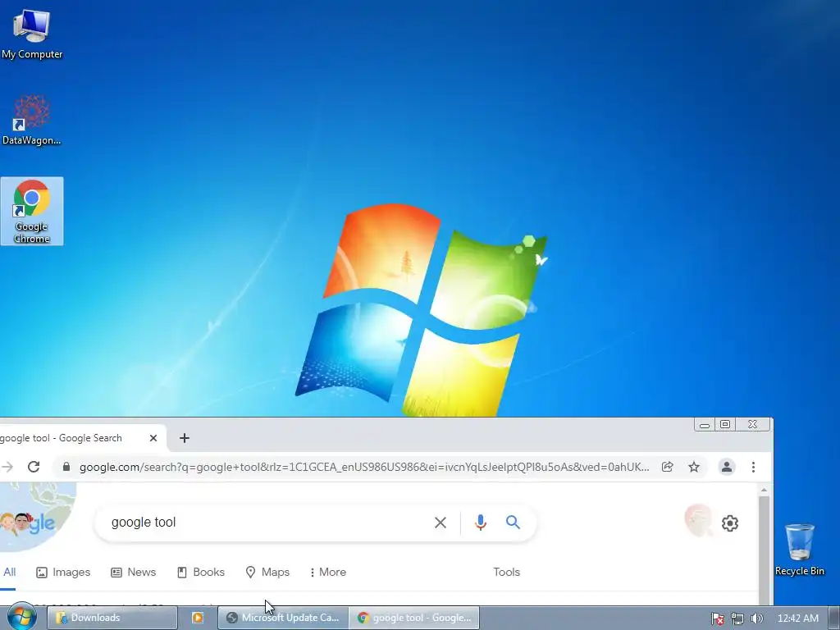Image resolution: width=840 pixels, height=630 pixels.
Task: Switch to the Books results tab
Action: (201, 572)
